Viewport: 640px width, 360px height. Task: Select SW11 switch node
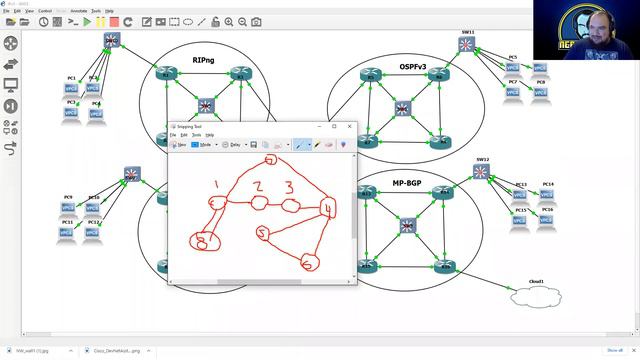click(x=466, y=44)
